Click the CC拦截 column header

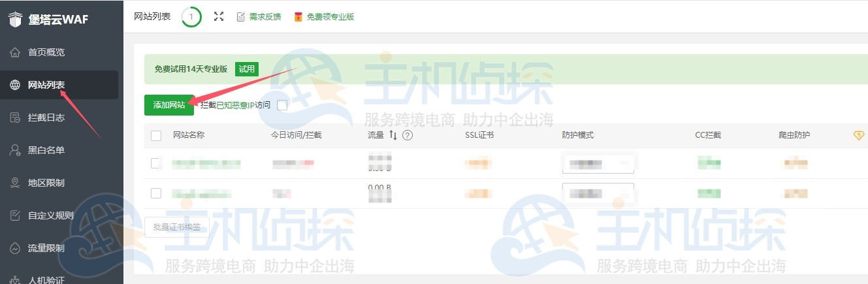tap(708, 135)
